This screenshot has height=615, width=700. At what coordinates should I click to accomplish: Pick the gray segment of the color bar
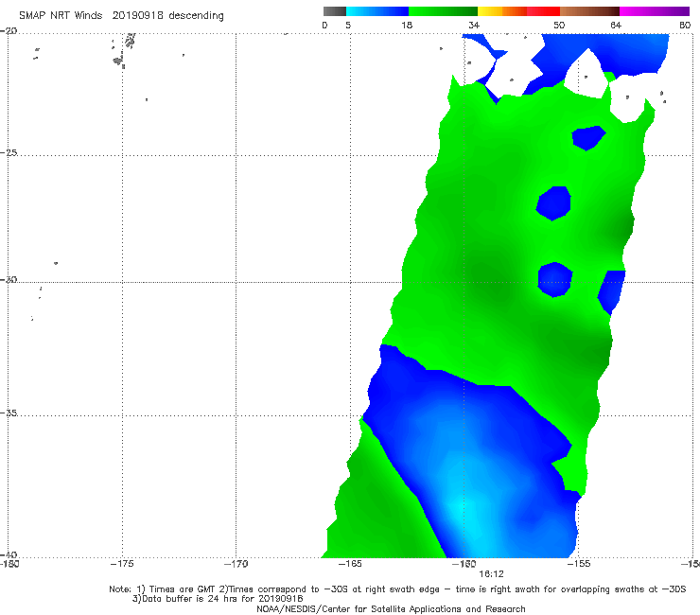335,11
